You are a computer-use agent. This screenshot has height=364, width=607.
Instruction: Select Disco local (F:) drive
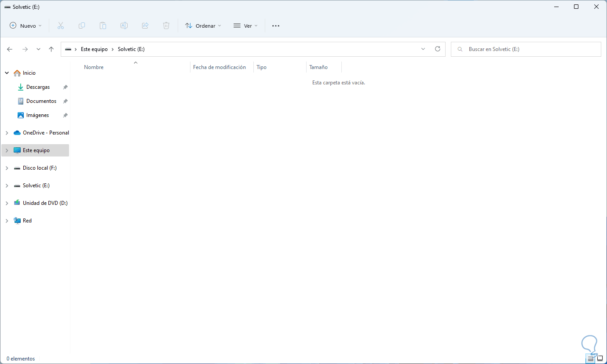[x=40, y=168]
